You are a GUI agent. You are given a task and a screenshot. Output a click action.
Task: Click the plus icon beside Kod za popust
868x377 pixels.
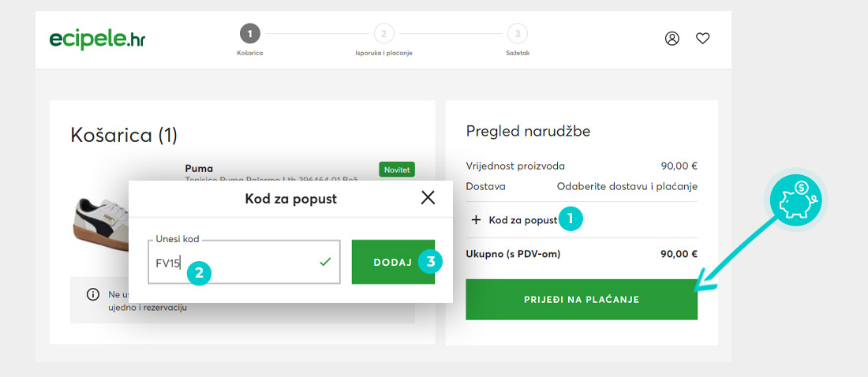[476, 220]
